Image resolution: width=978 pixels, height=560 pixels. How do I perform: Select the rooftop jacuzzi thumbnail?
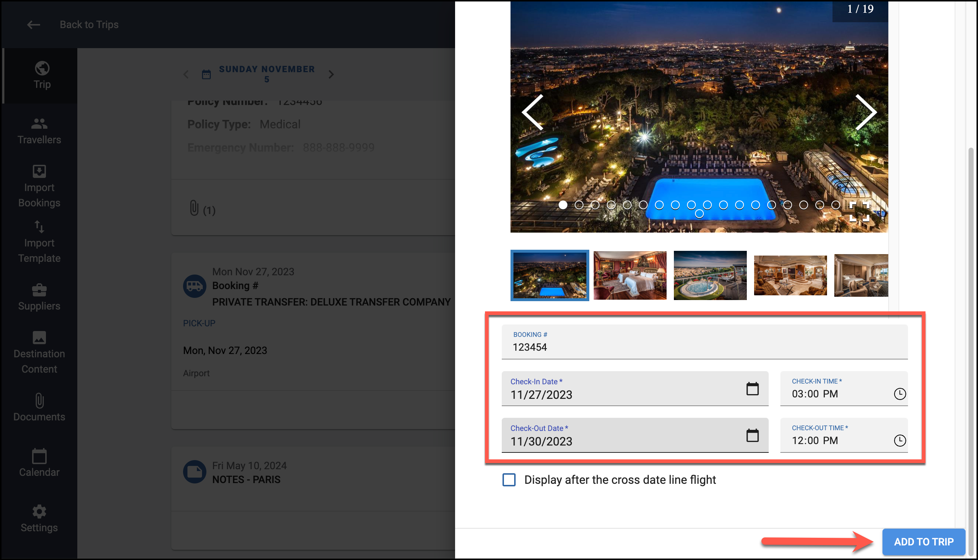pyautogui.click(x=710, y=275)
